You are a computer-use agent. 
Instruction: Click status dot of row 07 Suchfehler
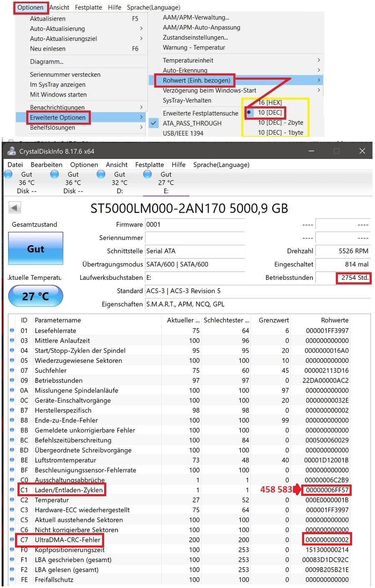click(12, 371)
